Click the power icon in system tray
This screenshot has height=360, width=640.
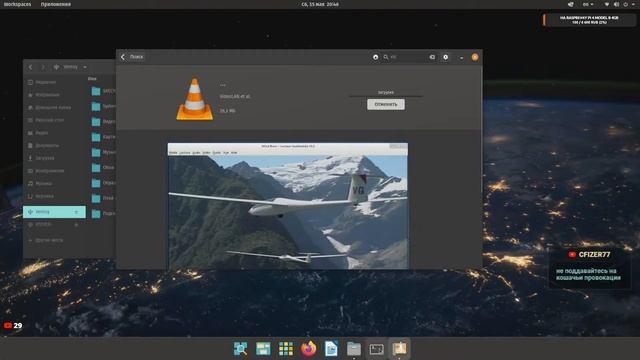pyautogui.click(x=626, y=4)
